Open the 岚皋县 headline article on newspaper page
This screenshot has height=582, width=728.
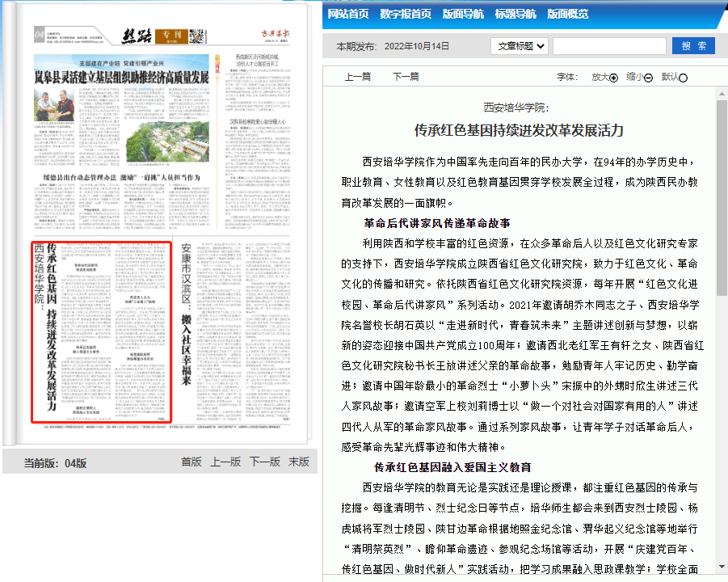coord(121,77)
